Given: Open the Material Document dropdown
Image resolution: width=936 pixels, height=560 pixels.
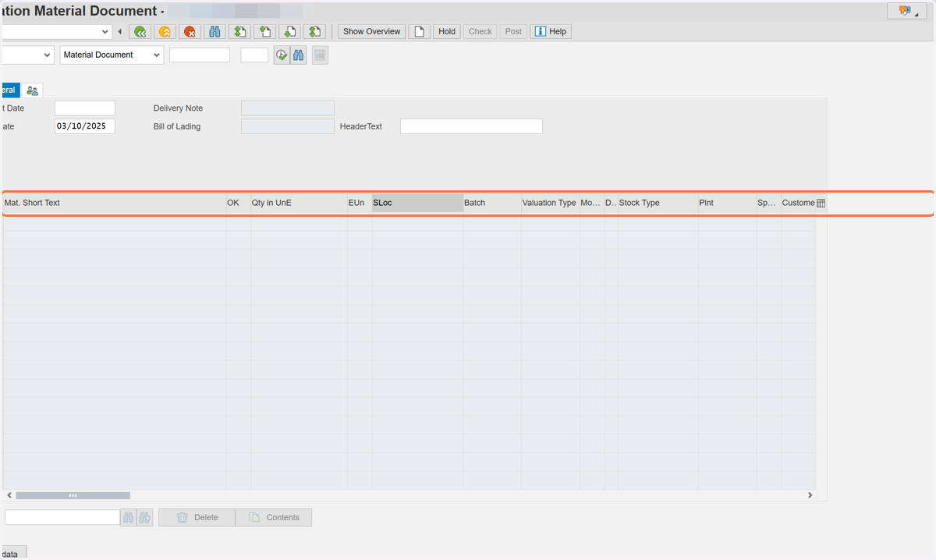Looking at the screenshot, I should point(157,55).
